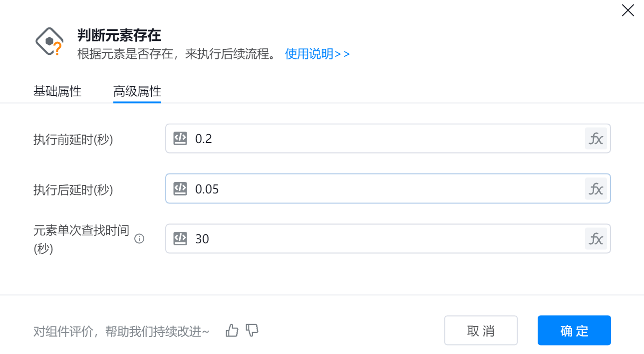644x354 pixels.
Task: Click the 元素单次查找时间 input showing 30
Action: pos(384,239)
